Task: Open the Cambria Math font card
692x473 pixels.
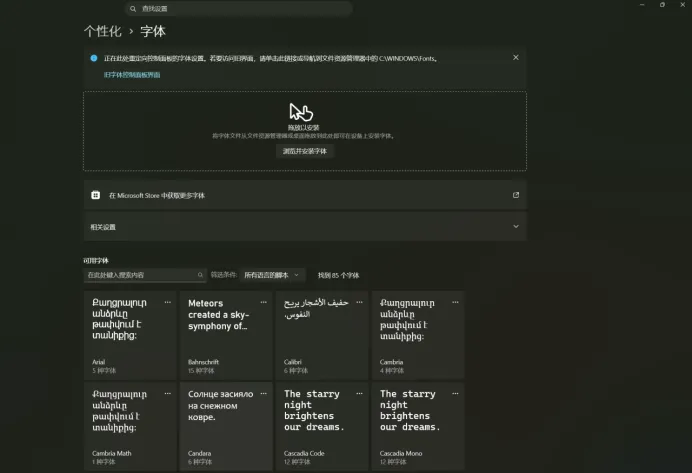Action: click(x=130, y=426)
